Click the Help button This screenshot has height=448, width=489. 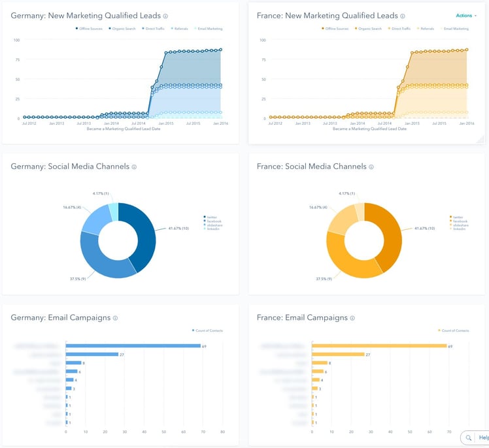[482, 438]
